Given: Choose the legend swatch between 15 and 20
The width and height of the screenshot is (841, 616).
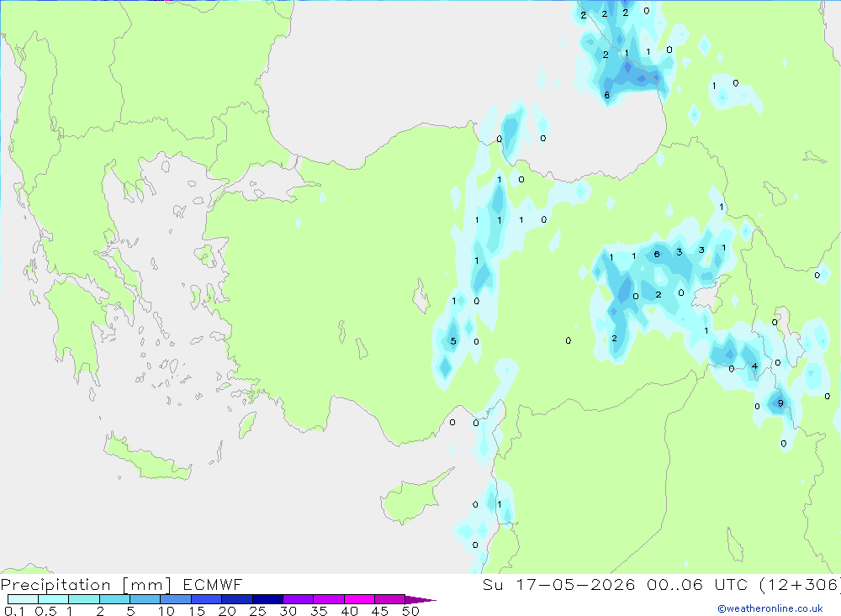Looking at the screenshot, I should coord(206,599).
